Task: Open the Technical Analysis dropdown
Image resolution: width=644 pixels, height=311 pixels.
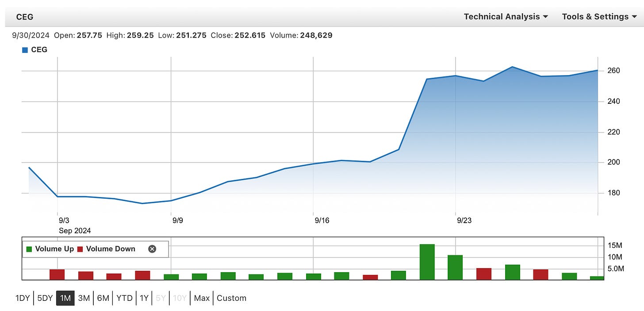Action: coord(506,17)
